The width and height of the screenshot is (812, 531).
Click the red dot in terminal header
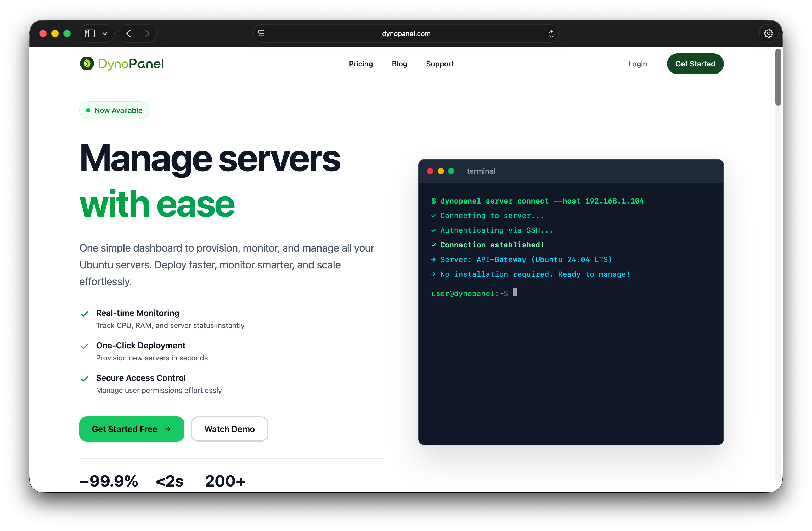point(430,171)
